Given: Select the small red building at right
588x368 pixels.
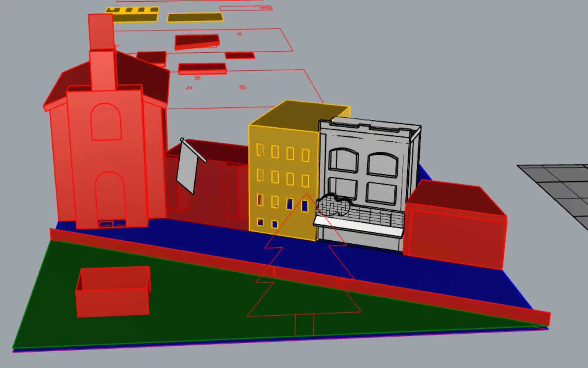Looking at the screenshot, I should (456, 224).
